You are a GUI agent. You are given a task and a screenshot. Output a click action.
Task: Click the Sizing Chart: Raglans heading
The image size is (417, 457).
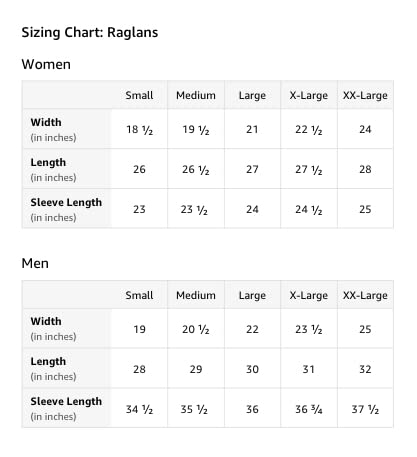(90, 33)
